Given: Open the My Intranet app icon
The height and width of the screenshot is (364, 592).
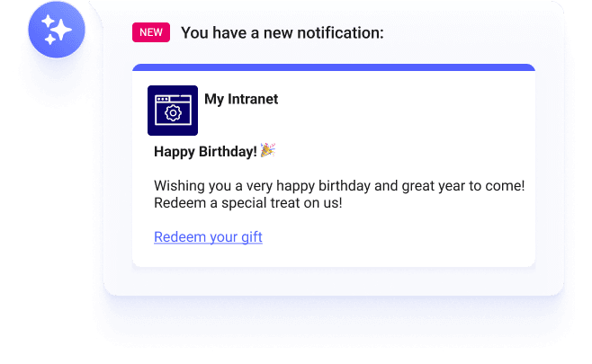Looking at the screenshot, I should tap(173, 111).
